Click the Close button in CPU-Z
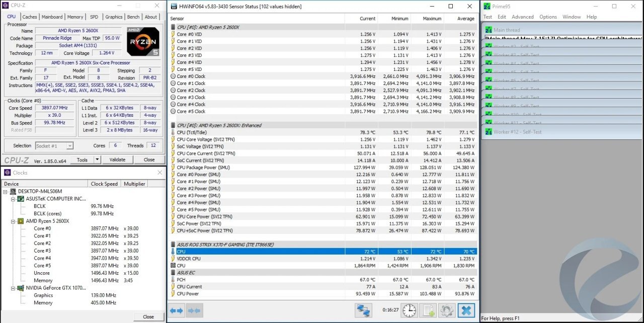Screen dimensions: 644x323 pos(149,160)
